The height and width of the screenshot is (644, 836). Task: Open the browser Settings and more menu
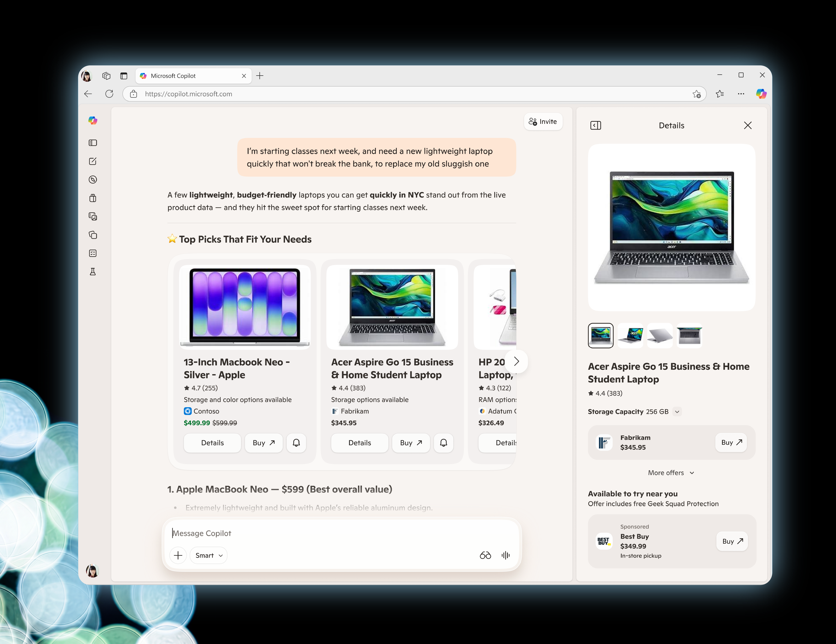(741, 94)
